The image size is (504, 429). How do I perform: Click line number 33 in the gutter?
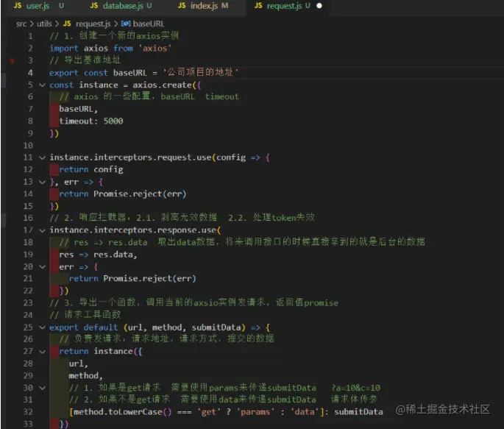point(28,424)
